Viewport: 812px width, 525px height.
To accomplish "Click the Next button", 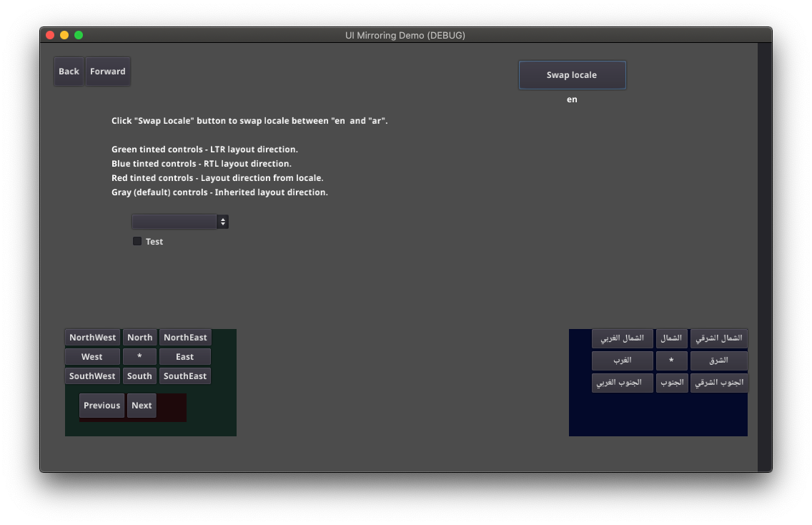I will [x=142, y=406].
